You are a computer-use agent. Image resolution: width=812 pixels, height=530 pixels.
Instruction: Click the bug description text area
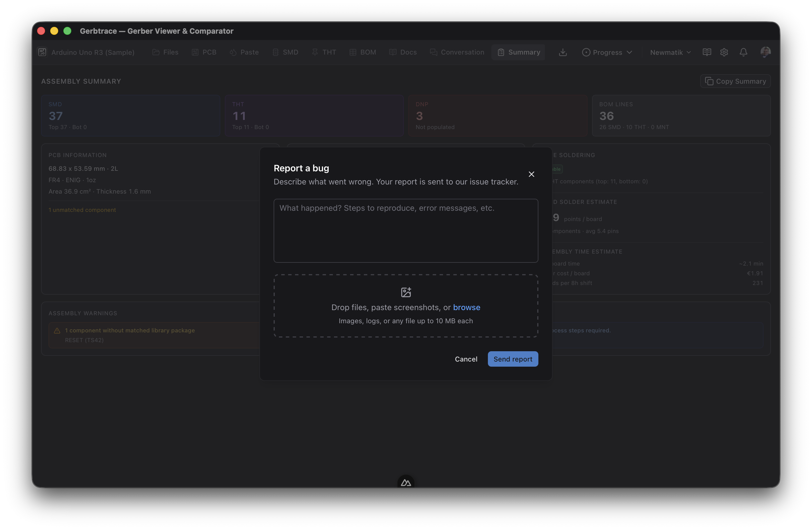point(406,230)
